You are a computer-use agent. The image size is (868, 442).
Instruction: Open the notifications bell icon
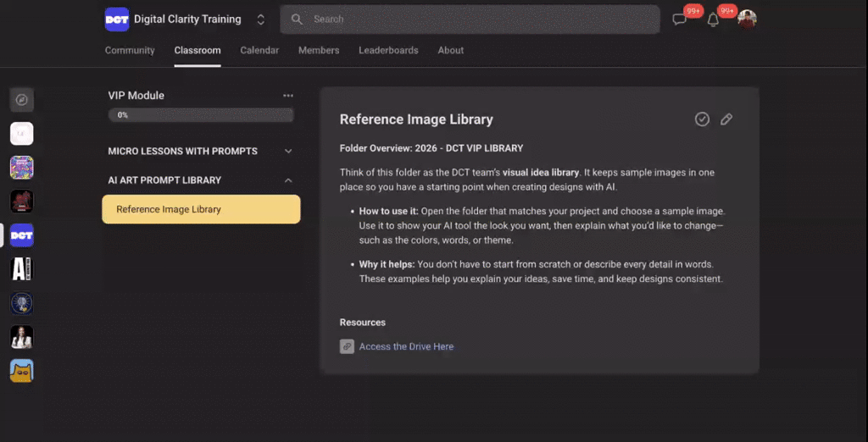(713, 19)
